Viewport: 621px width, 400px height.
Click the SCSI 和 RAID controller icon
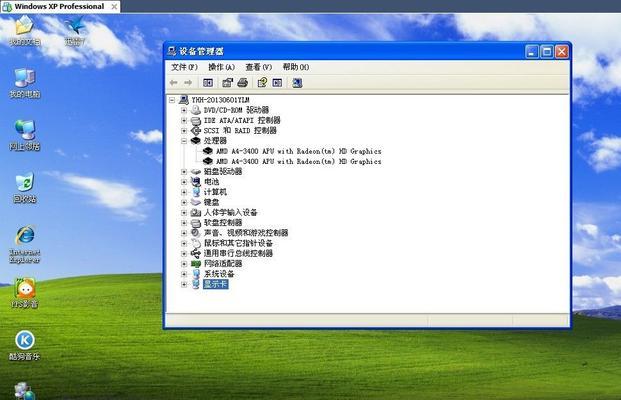click(x=196, y=131)
